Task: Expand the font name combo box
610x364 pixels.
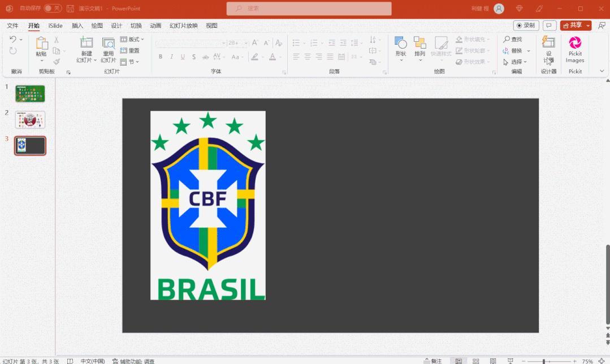Action: [224, 43]
